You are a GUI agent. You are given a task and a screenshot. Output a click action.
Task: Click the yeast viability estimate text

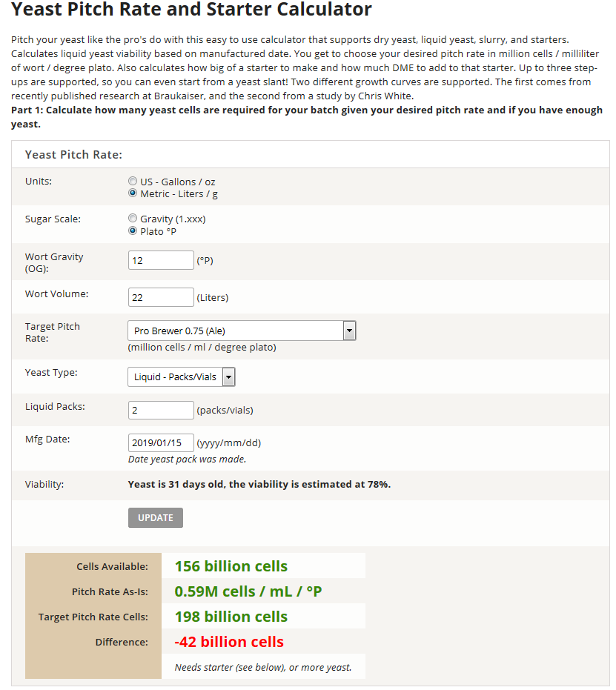coord(259,484)
